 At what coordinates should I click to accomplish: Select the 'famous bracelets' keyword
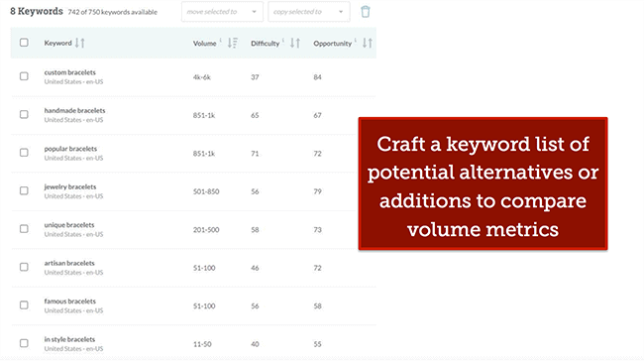click(69, 301)
